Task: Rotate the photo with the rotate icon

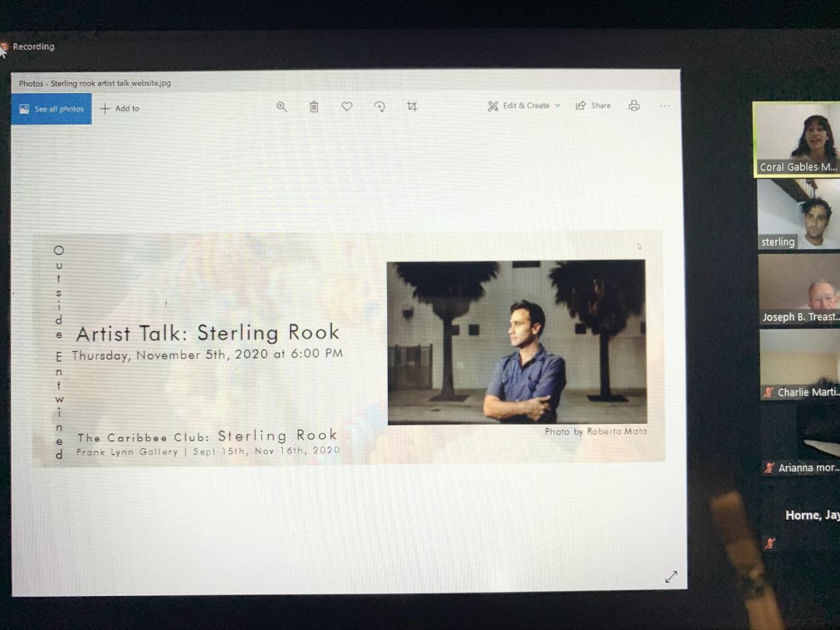Action: (379, 106)
